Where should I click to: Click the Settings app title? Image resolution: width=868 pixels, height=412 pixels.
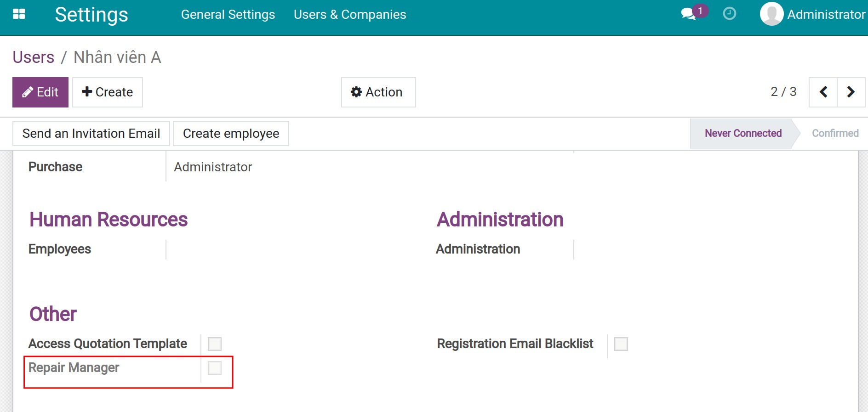click(x=91, y=15)
